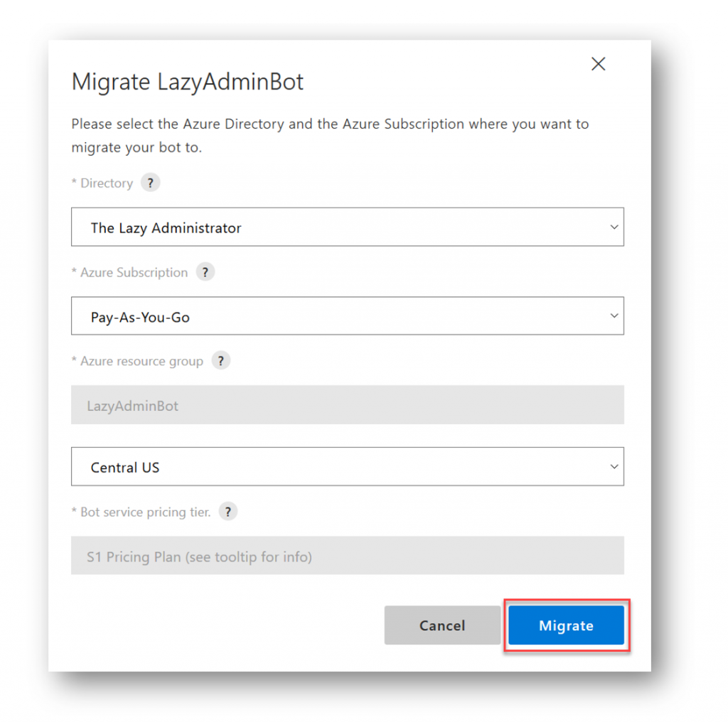The image size is (728, 722).
Task: Open the Central US region dropdown
Action: pyautogui.click(x=347, y=467)
